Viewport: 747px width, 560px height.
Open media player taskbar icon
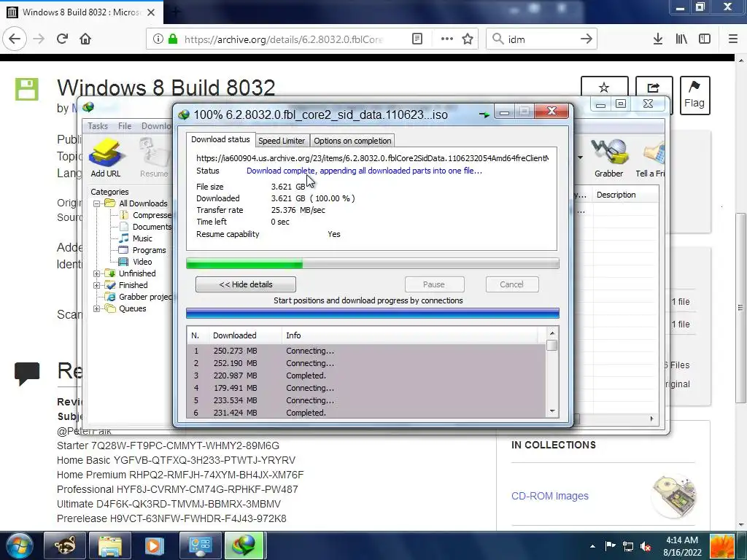[x=153, y=545]
